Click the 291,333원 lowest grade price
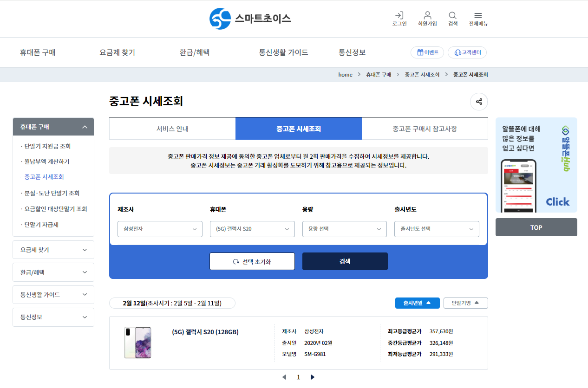588x388 pixels. click(x=441, y=354)
